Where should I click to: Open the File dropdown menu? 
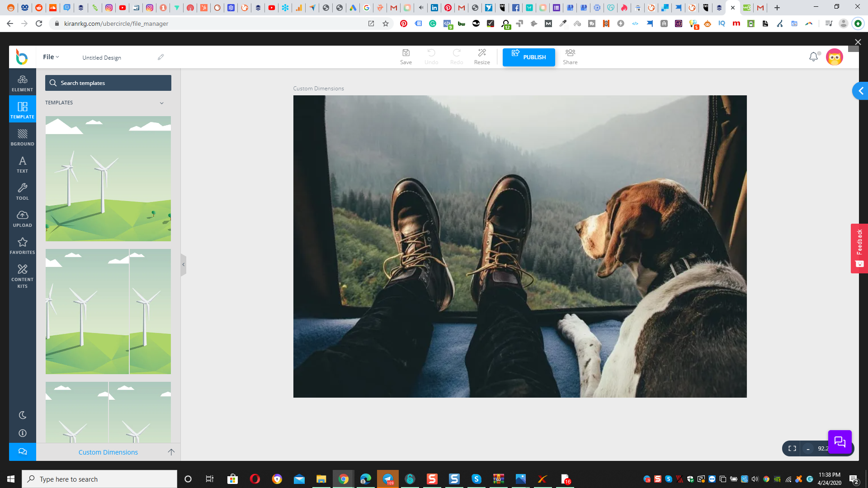tap(51, 57)
